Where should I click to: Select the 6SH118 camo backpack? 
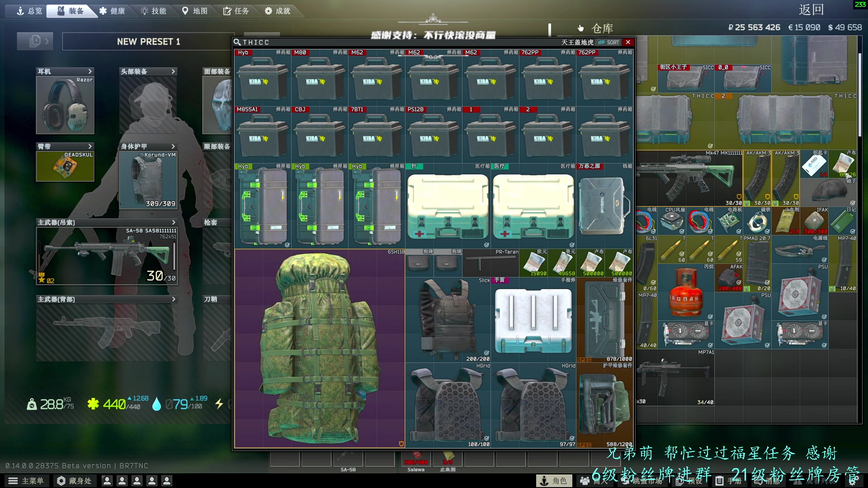pos(320,348)
